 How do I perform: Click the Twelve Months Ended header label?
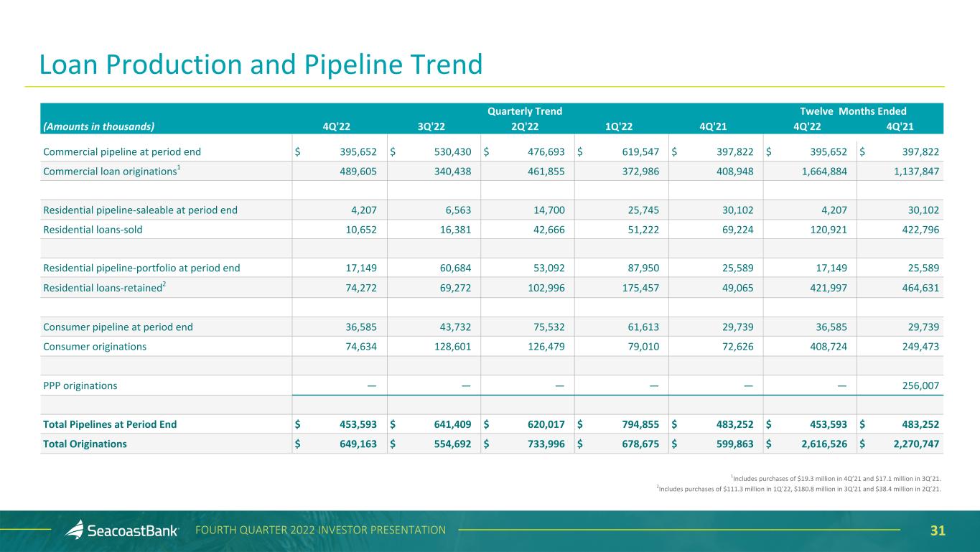[852, 111]
